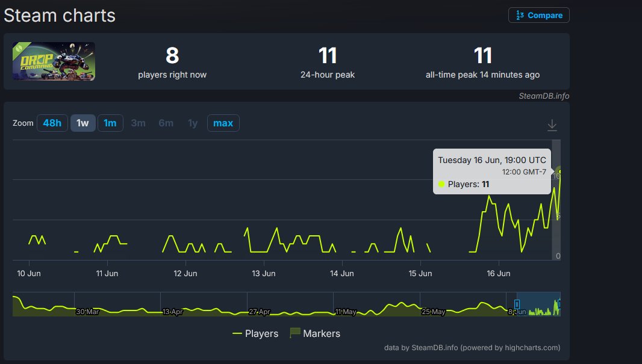Click the navigator at 25 May
This screenshot has width=642, height=364.
433,312
